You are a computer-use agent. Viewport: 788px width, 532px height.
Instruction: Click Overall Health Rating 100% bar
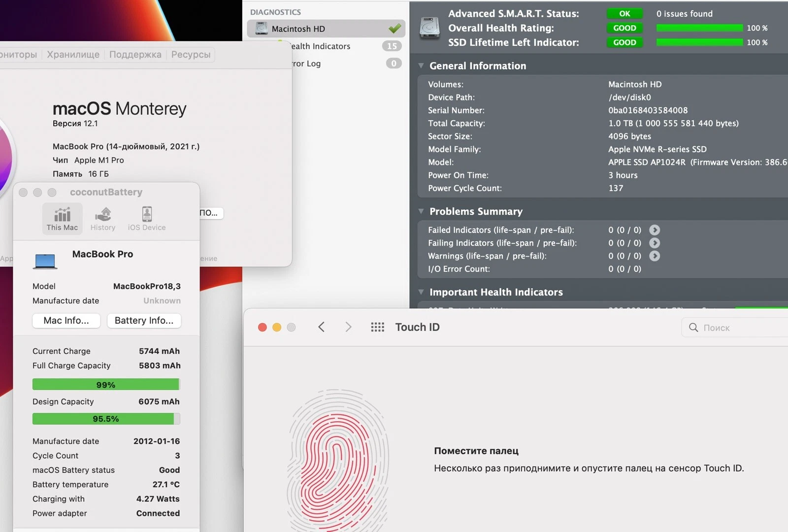699,28
